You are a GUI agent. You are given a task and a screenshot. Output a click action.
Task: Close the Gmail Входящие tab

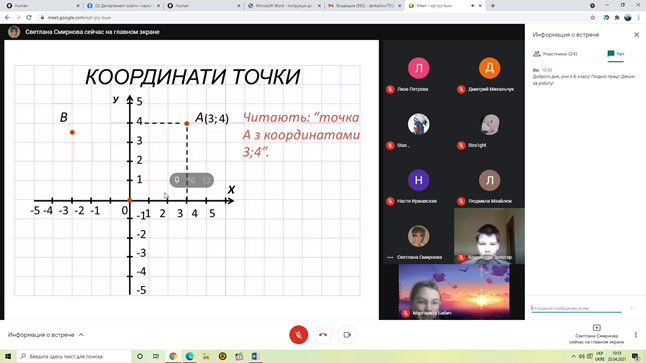[x=399, y=6]
